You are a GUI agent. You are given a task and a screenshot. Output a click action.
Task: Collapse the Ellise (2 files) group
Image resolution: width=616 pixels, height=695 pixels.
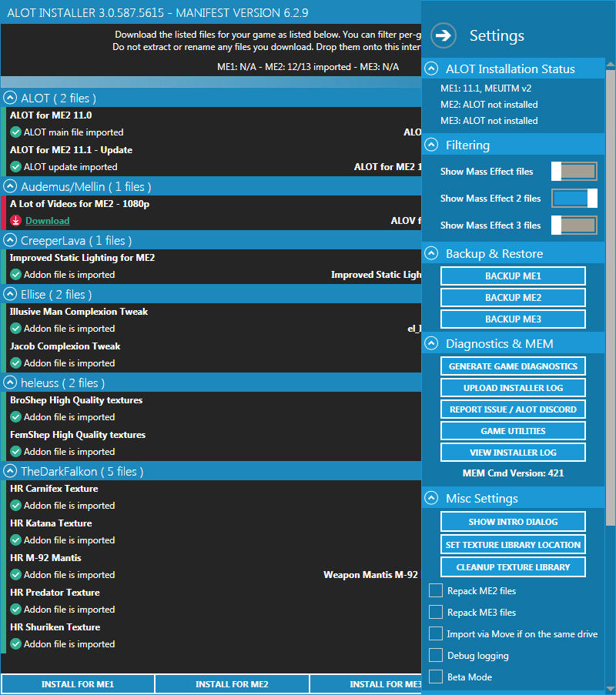click(x=10, y=294)
